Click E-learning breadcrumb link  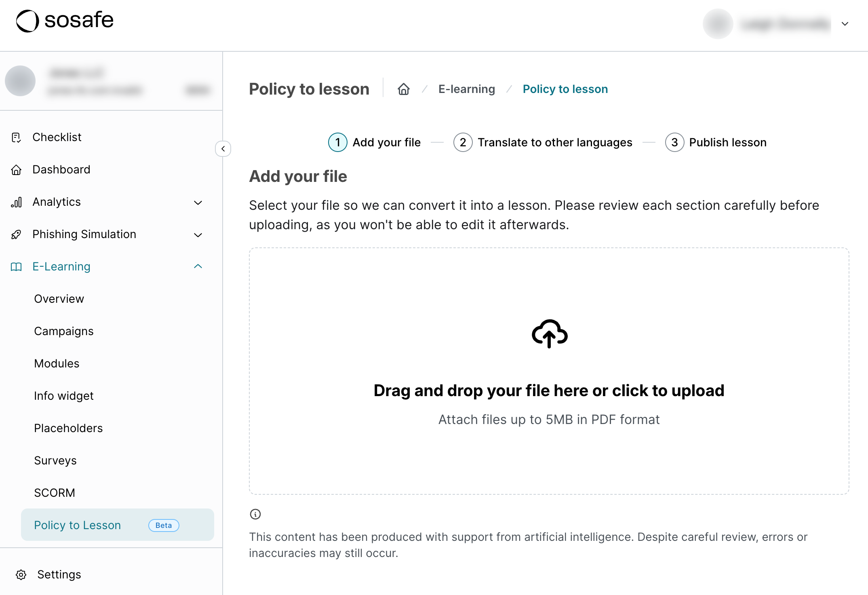[x=466, y=89]
